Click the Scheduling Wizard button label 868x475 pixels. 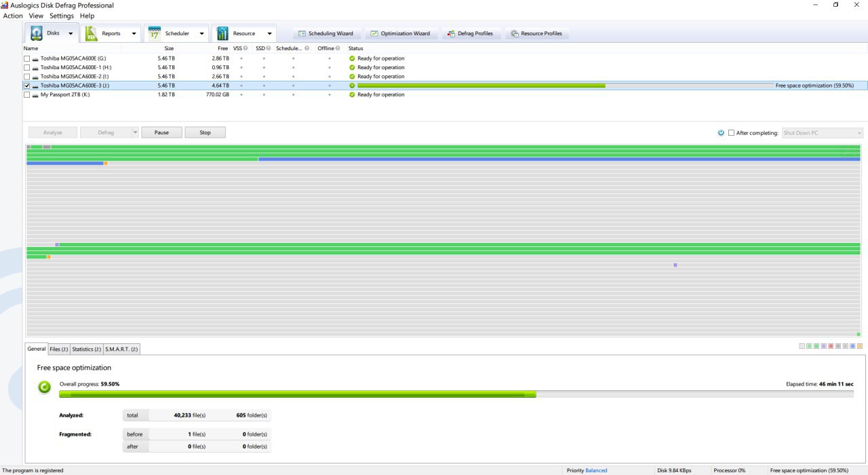(330, 33)
